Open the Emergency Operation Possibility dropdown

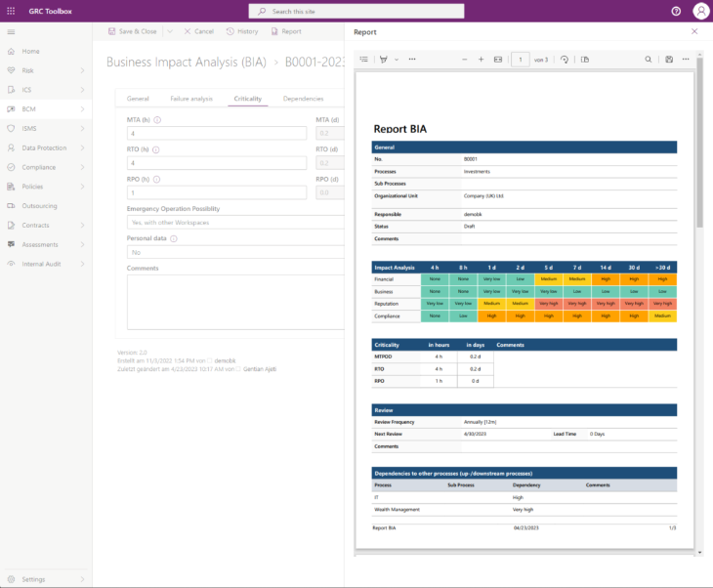coord(235,223)
